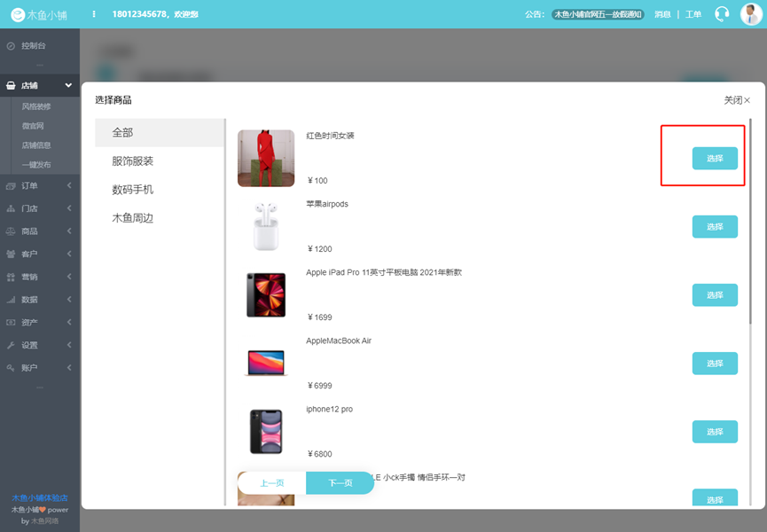Click the 商品 products icon in sidebar
Image resolution: width=767 pixels, height=532 pixels.
[x=11, y=231]
